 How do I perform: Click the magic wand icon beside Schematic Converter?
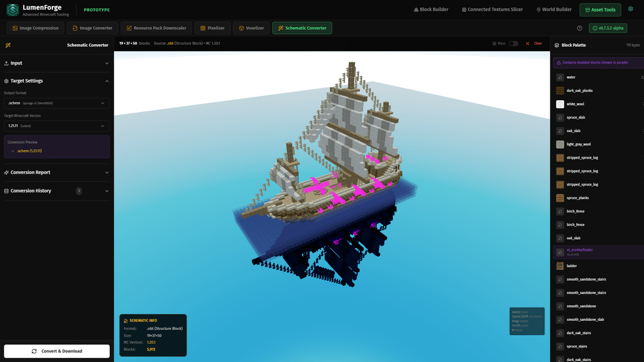point(8,45)
